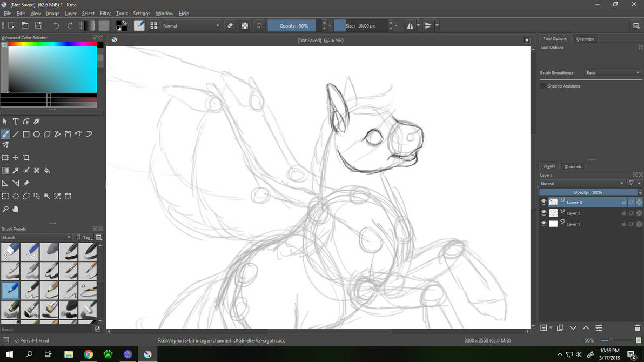Select the Rectangle shape tool

26,135
